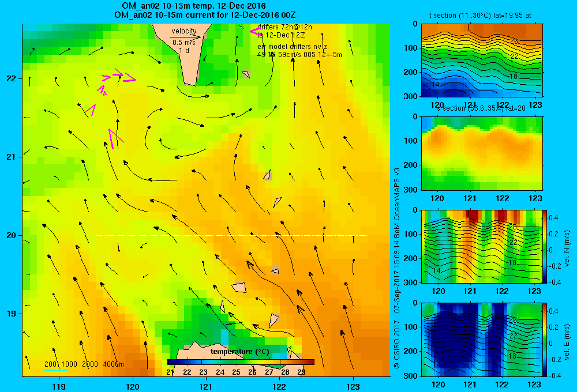Click the '0.4' tick on vel. N colorbar
Screen dimensions: 577x392
(x=553, y=218)
